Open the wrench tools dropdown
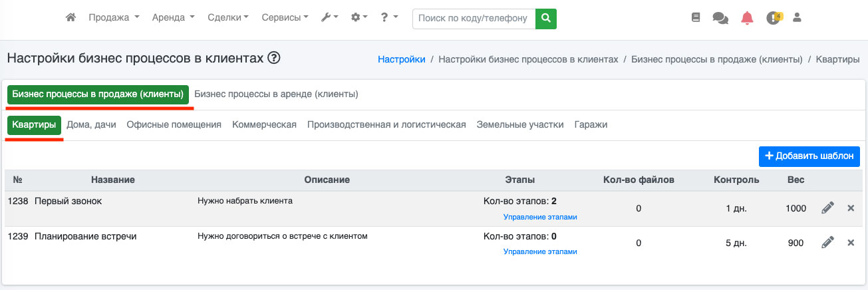The image size is (868, 290). point(329,18)
